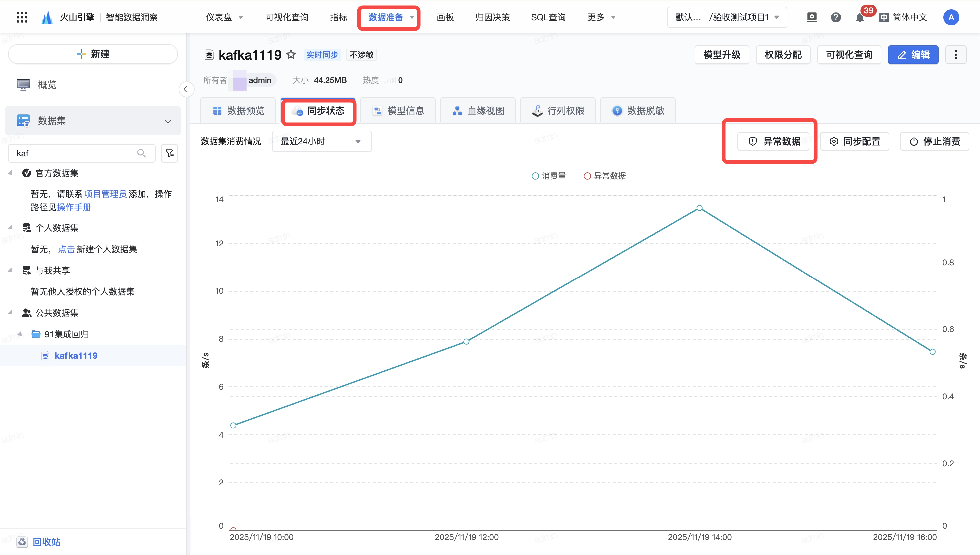Collapse the 91集成回归 folder

20,334
